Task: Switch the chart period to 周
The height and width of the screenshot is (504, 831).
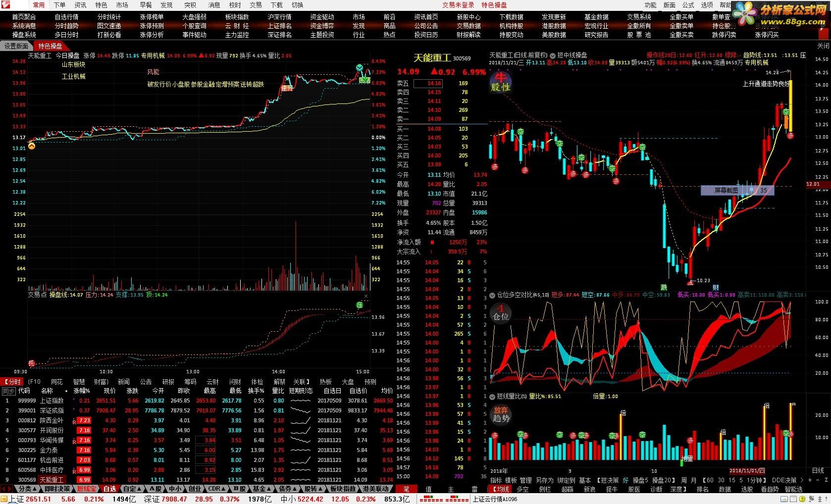Action: coord(683,480)
